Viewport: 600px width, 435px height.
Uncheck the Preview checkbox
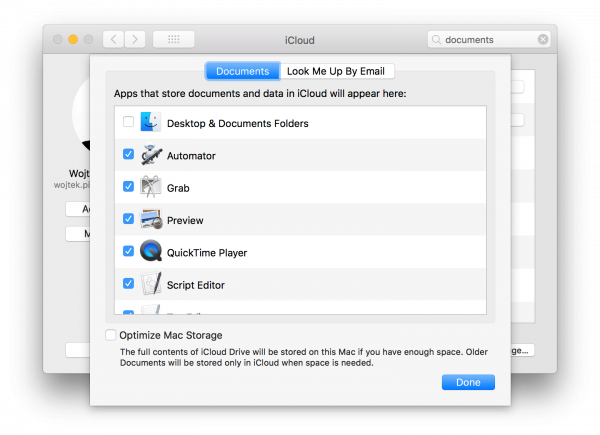tap(129, 219)
